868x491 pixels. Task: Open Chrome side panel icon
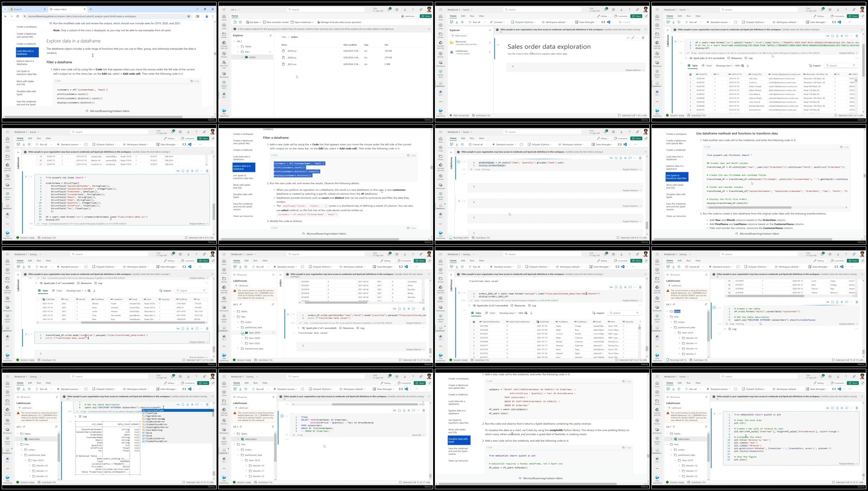(x=198, y=16)
